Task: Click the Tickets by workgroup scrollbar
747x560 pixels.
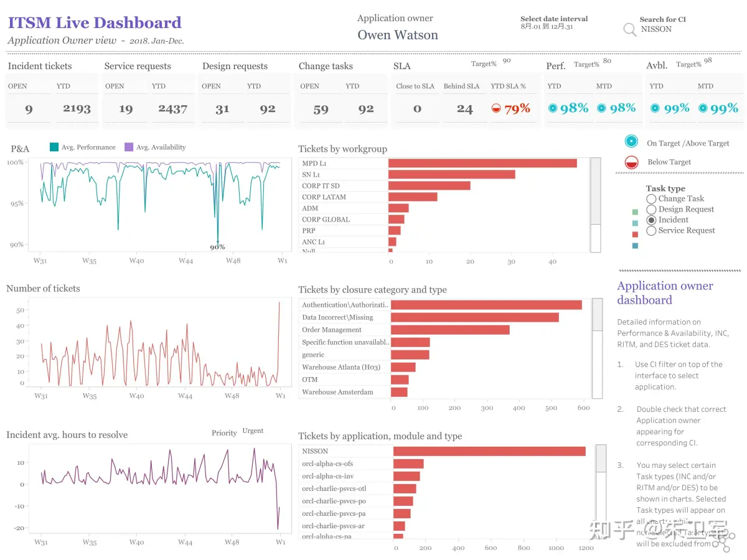Action: point(596,205)
